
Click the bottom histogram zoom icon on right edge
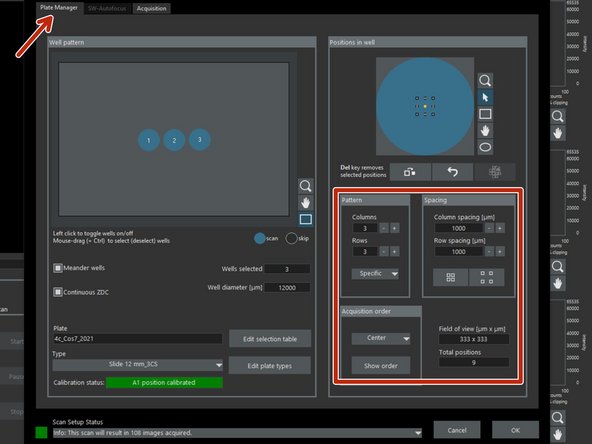pos(558,417)
